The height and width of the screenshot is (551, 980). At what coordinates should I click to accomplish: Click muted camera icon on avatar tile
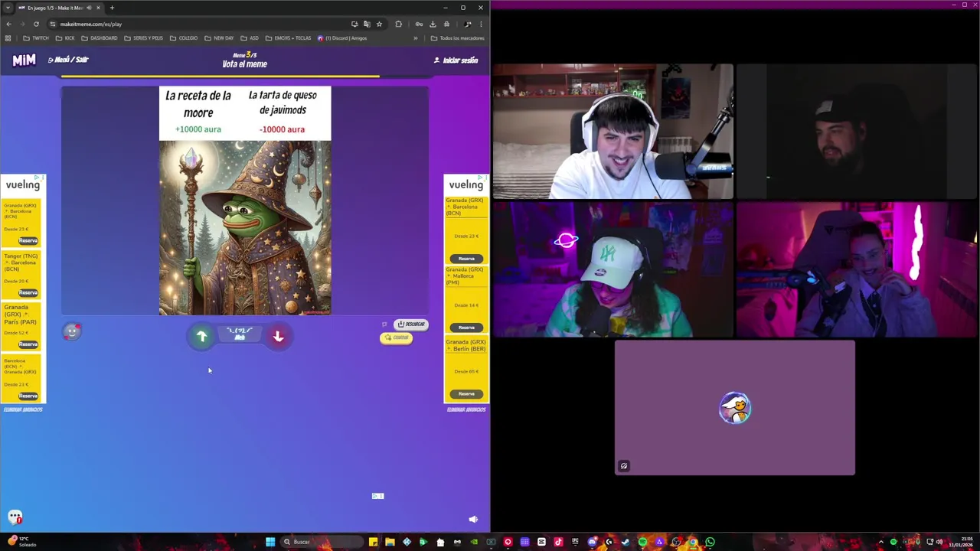pyautogui.click(x=624, y=465)
